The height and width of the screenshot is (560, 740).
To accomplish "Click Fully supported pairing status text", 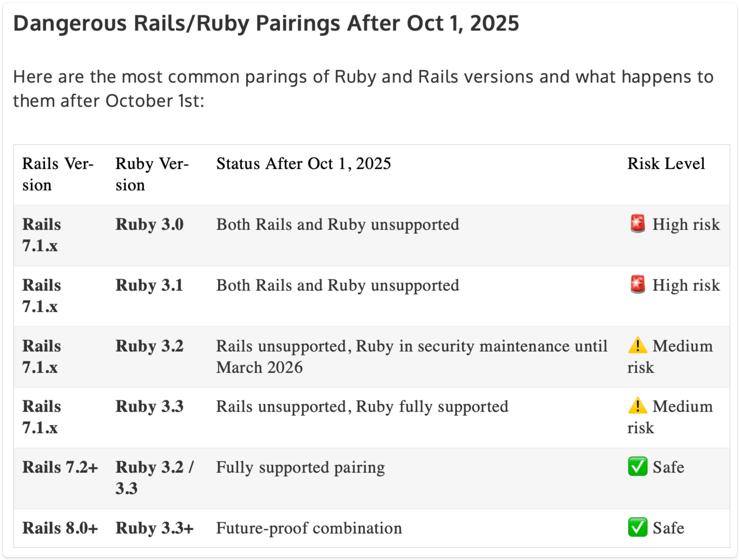I will [x=300, y=467].
